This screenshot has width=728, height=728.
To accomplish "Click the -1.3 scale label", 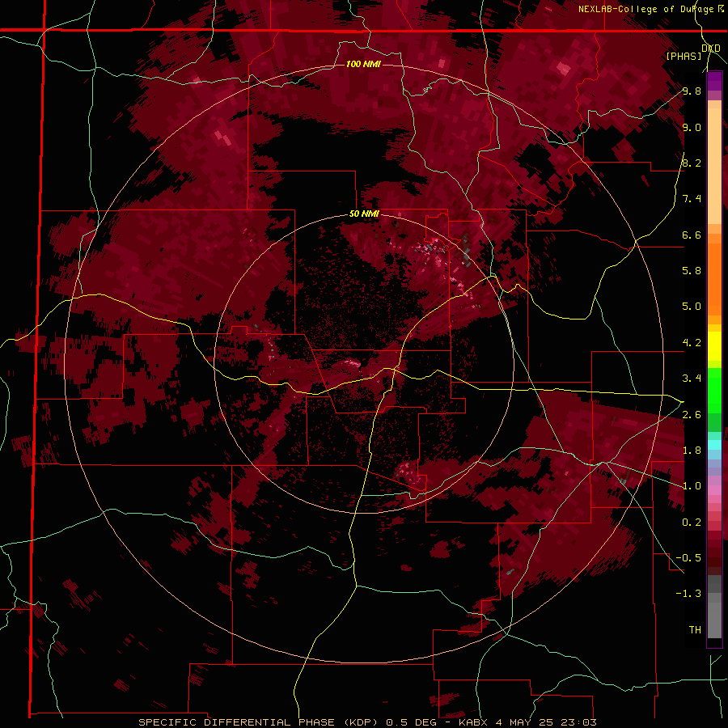I will [688, 594].
